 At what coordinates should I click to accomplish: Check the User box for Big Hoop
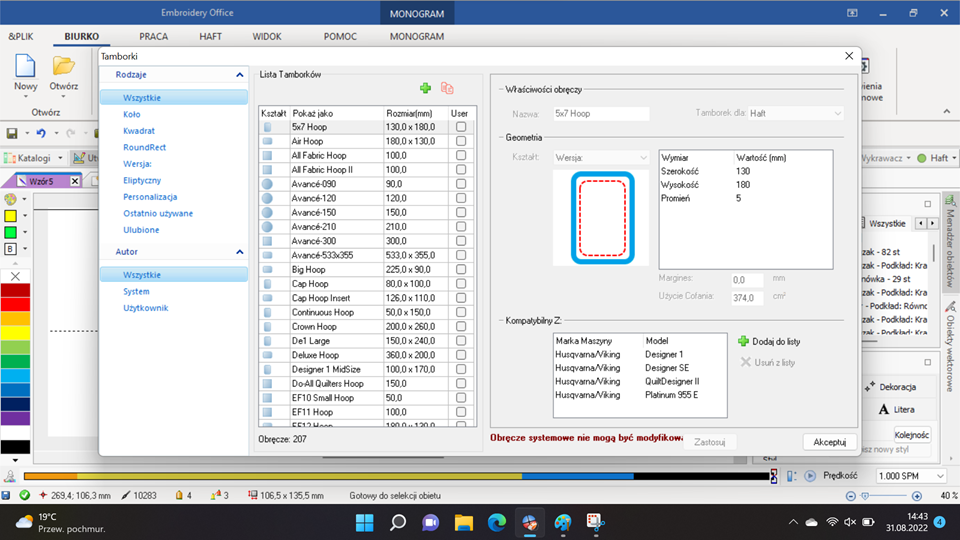click(x=460, y=270)
